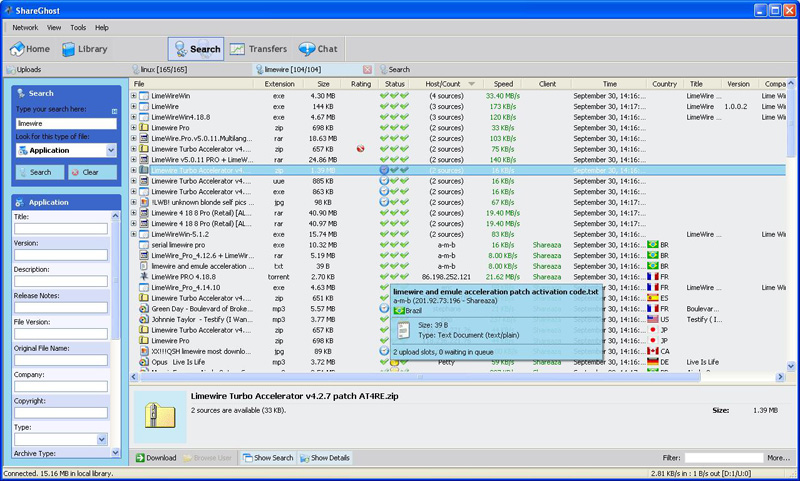Open the Chat view
800x481 pixels.
318,49
